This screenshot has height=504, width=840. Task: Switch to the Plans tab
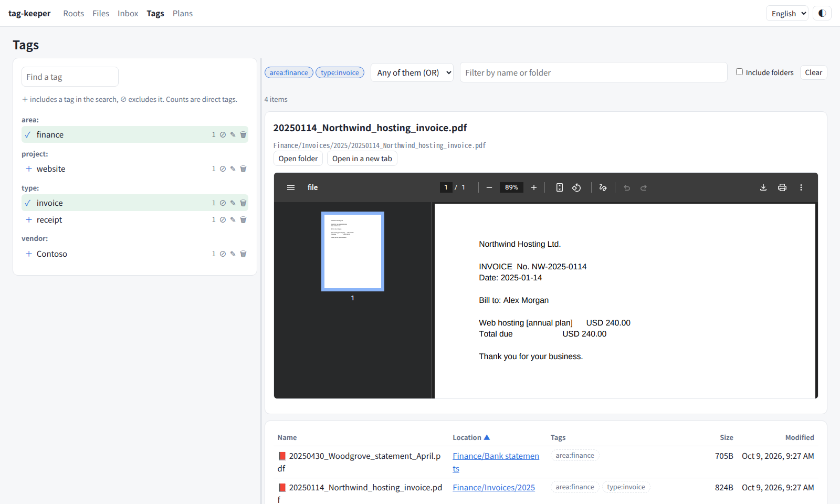point(183,13)
